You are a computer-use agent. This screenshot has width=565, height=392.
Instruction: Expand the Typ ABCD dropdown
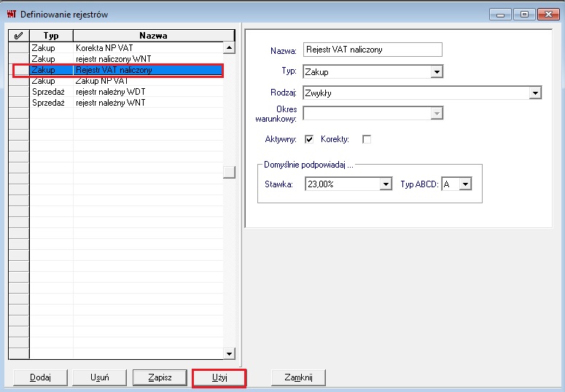pos(465,184)
